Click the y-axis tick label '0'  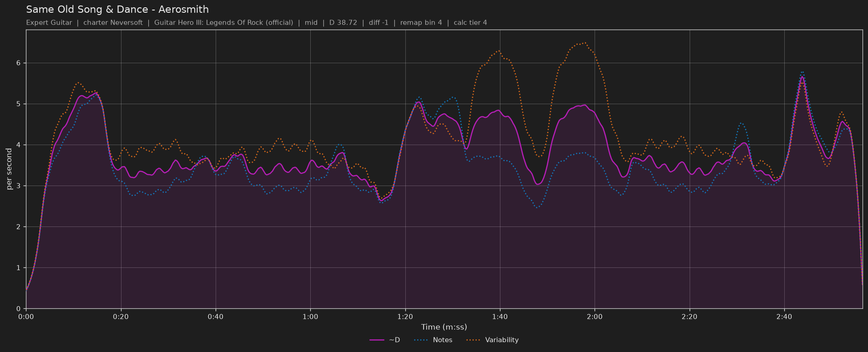pyautogui.click(x=20, y=309)
